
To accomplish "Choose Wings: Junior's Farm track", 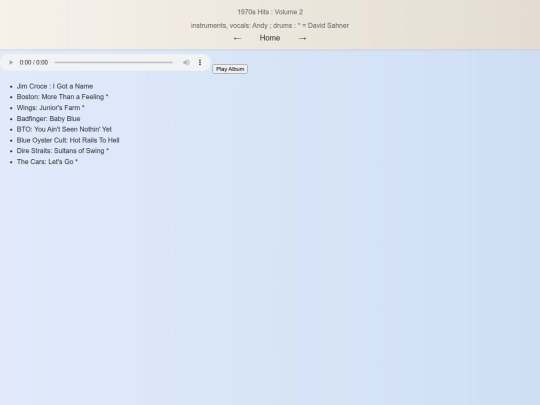I will pos(51,108).
